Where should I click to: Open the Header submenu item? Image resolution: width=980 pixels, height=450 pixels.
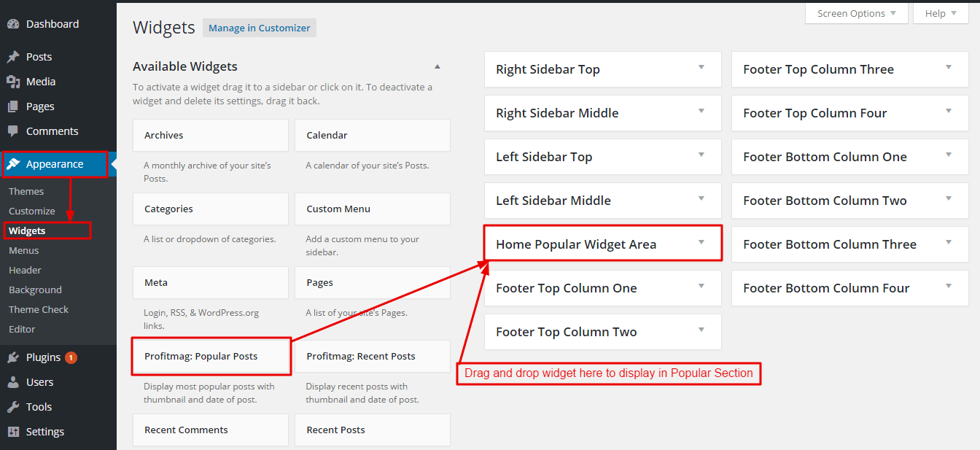pyautogui.click(x=25, y=270)
